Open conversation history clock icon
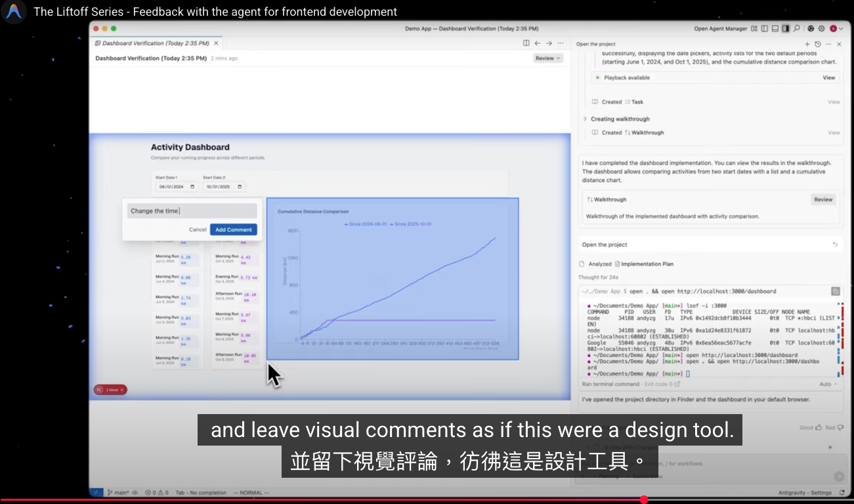The width and height of the screenshot is (854, 504). [x=817, y=44]
